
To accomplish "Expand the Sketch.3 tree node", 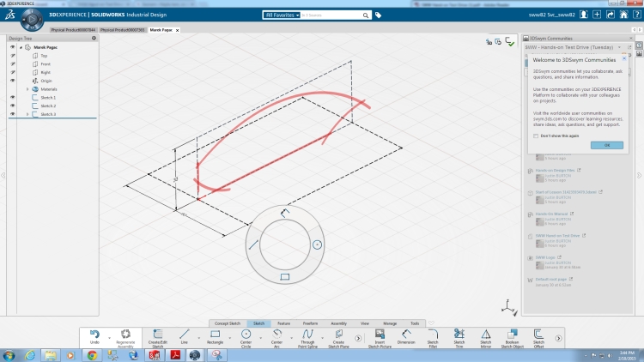I will coord(27,114).
